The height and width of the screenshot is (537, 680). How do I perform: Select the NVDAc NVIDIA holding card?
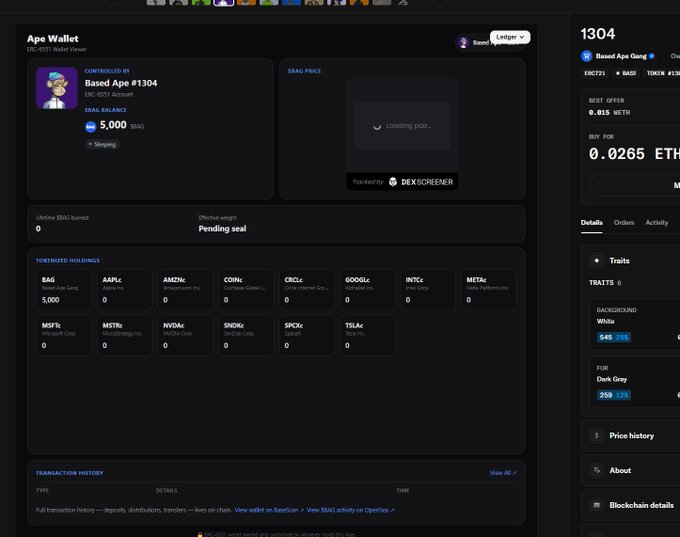coord(185,335)
